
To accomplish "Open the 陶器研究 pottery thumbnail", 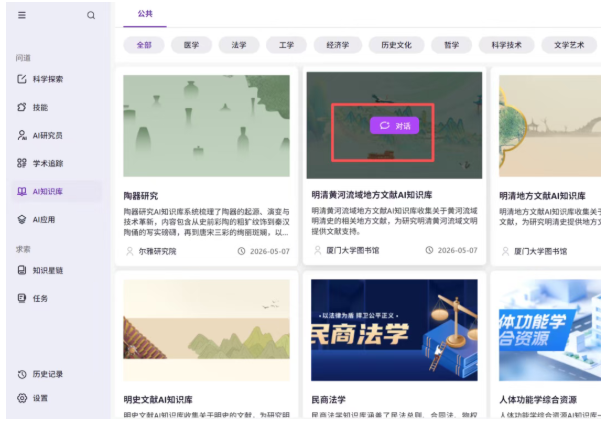I will [207, 126].
